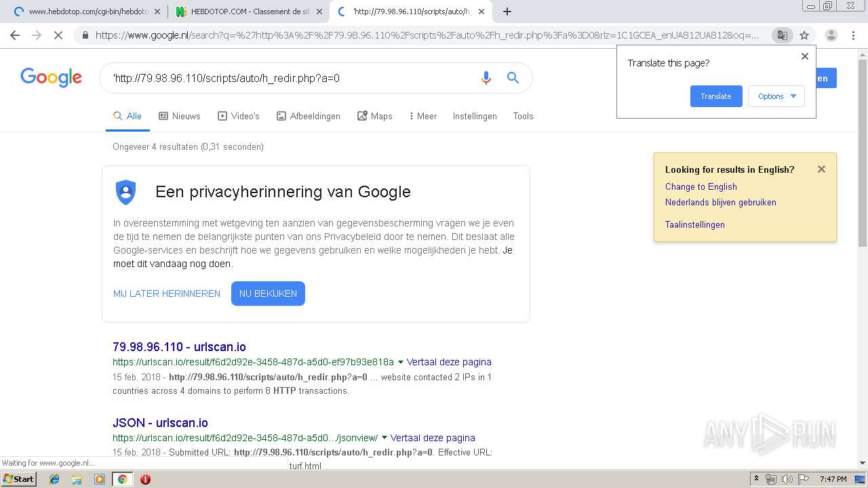Open dropdown arrow next to first urlscan.io result URL

(x=400, y=362)
